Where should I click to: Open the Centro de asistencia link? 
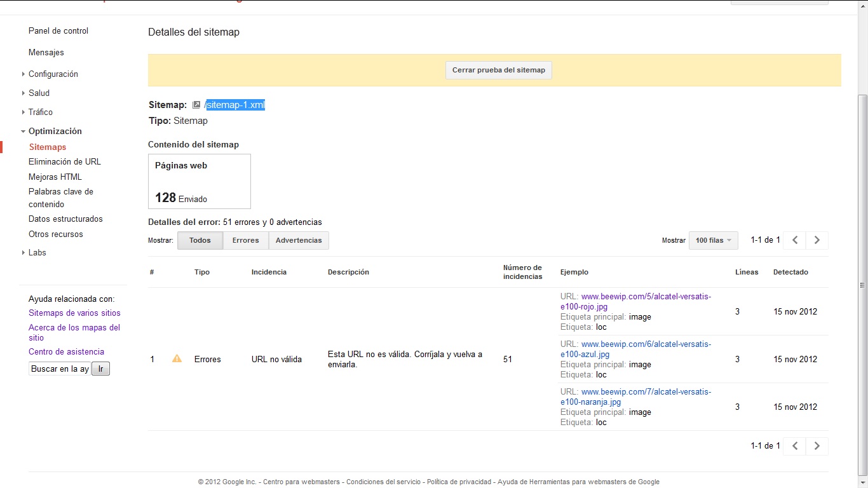[66, 352]
